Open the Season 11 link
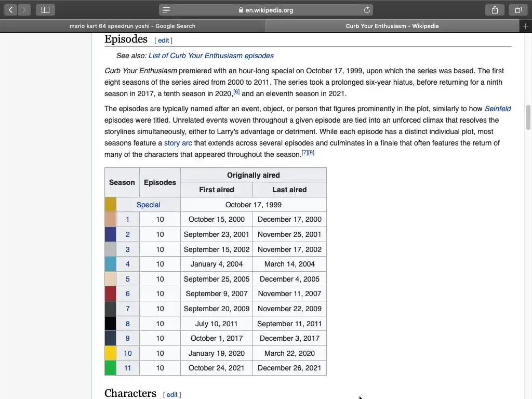This screenshot has height=399, width=532. pyautogui.click(x=128, y=368)
